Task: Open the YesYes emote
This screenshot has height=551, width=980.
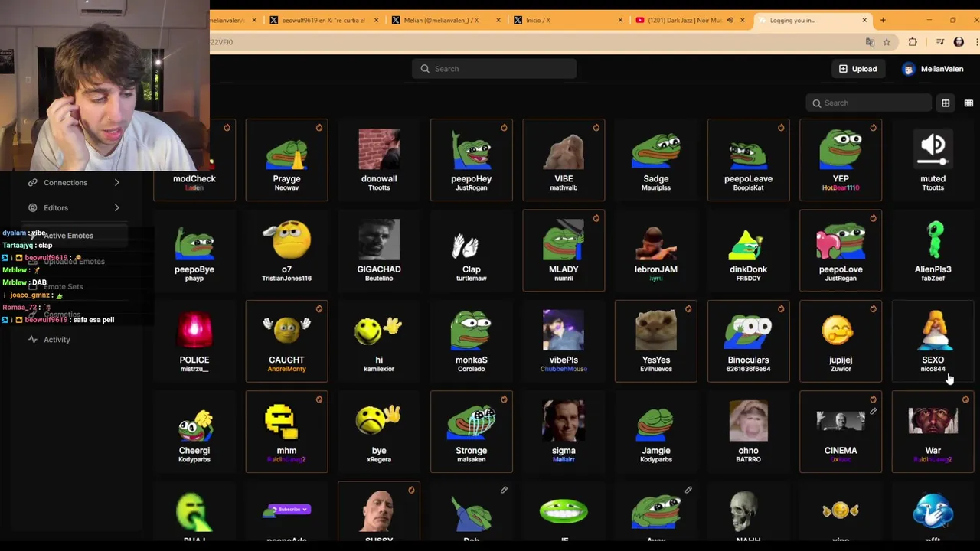Action: (x=656, y=341)
